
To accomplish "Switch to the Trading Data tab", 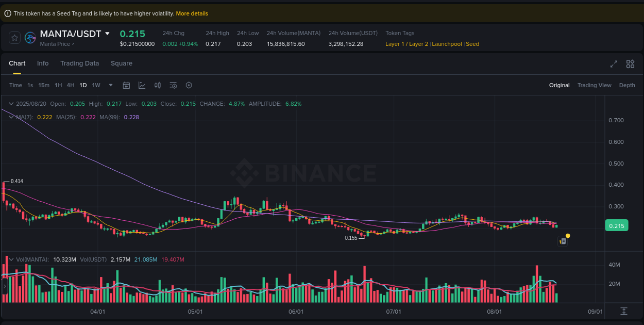I will [x=79, y=63].
